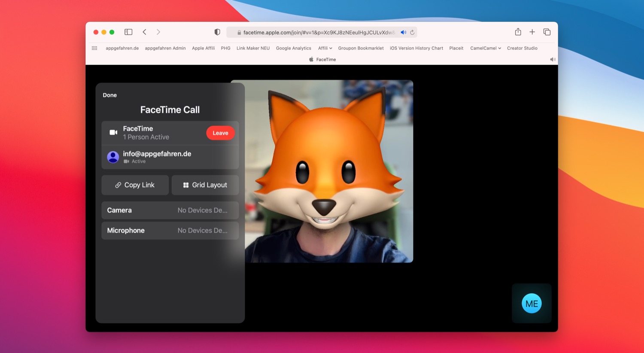
Task: Mute audio from address bar speaker icon
Action: pyautogui.click(x=403, y=32)
